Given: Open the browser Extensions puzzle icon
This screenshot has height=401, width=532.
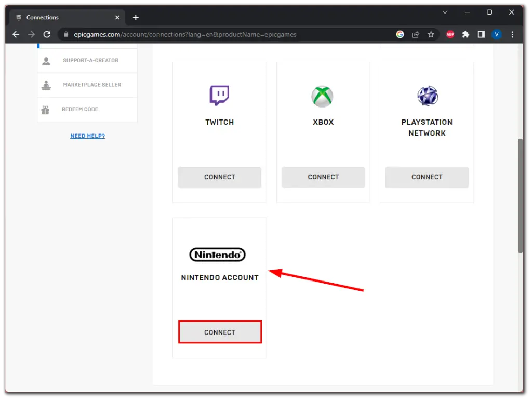Looking at the screenshot, I should pos(465,34).
